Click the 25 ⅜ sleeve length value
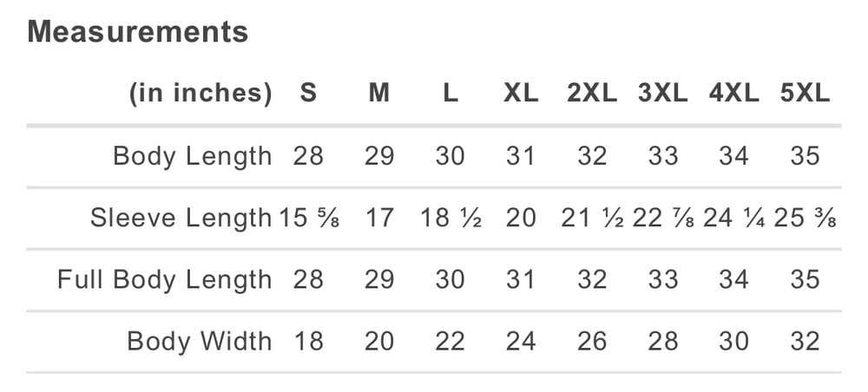The height and width of the screenshot is (392, 868). click(x=805, y=218)
